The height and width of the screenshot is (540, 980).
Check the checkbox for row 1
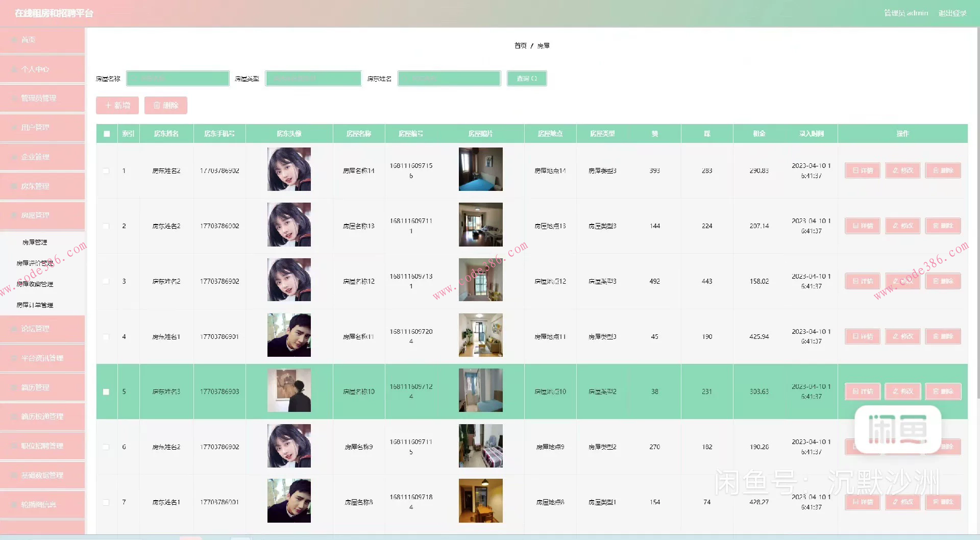106,171
